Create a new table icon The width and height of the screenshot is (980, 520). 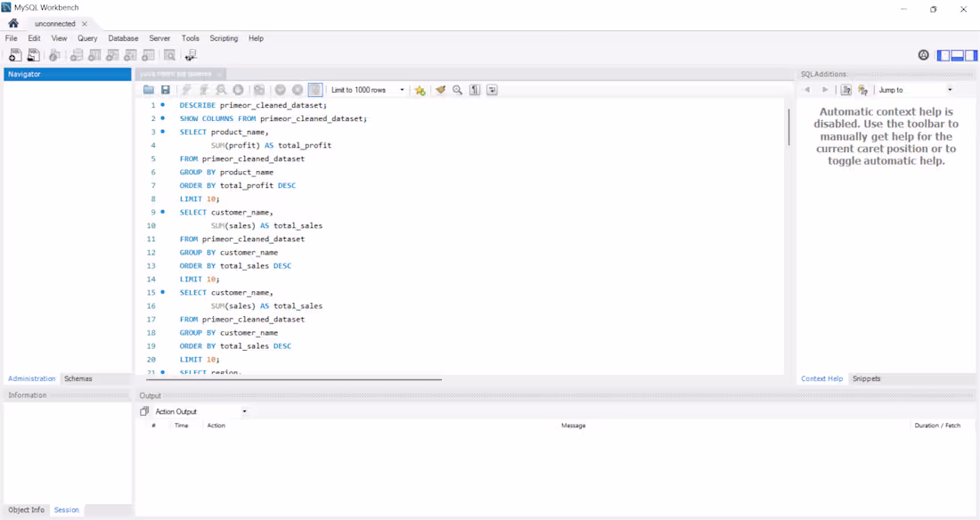coord(94,55)
